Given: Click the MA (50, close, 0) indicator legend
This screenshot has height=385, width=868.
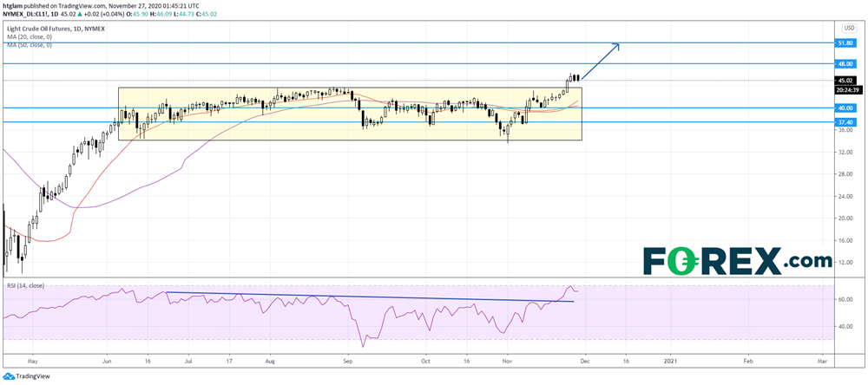Looking at the screenshot, I should click(29, 44).
